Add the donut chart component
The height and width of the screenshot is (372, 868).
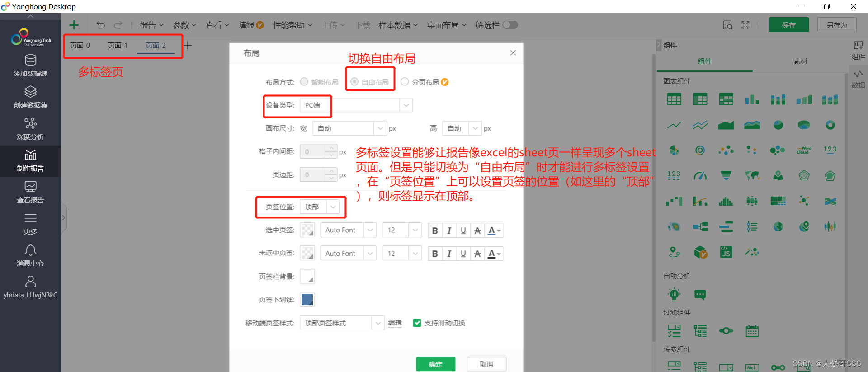coord(830,125)
